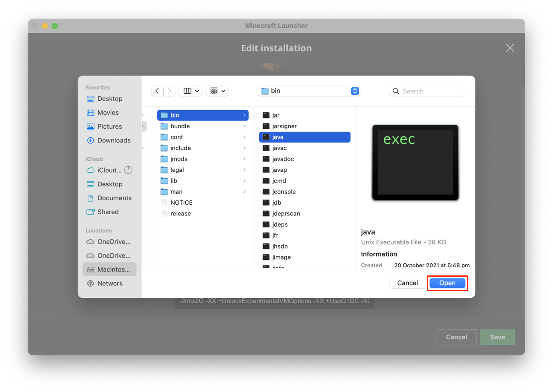Cancel the file selection dialog
This screenshot has height=392, width=553.
tap(407, 283)
